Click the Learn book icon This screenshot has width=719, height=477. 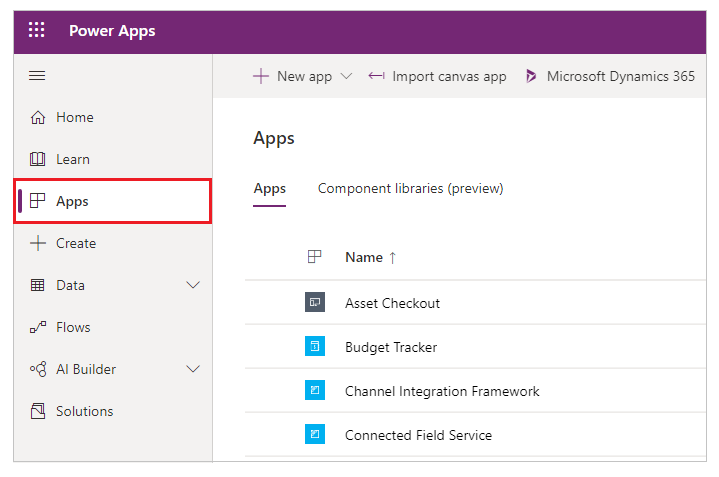pyautogui.click(x=38, y=159)
